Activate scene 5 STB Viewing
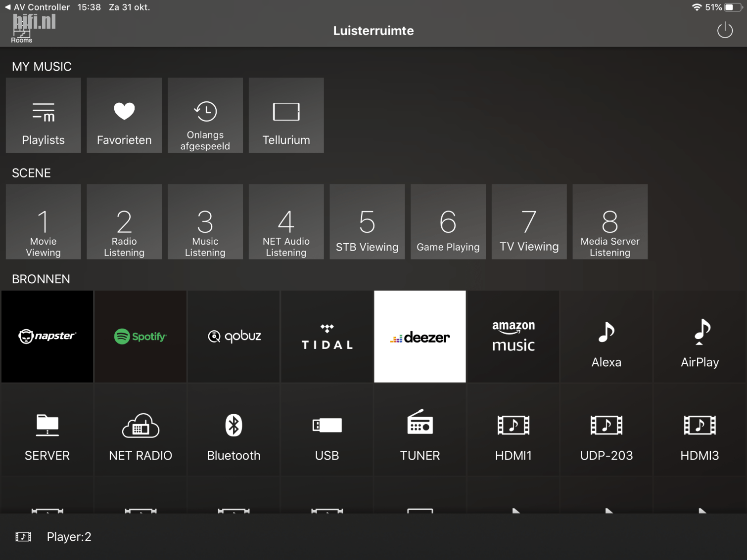The width and height of the screenshot is (747, 560). tap(367, 222)
